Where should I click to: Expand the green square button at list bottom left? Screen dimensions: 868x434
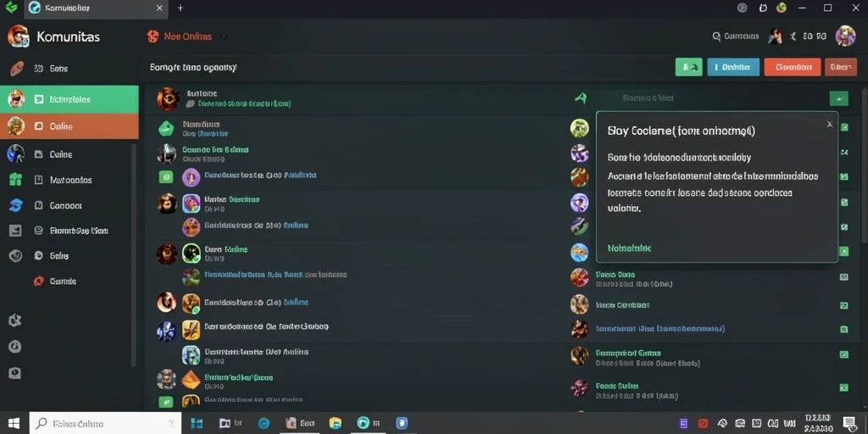(x=166, y=403)
